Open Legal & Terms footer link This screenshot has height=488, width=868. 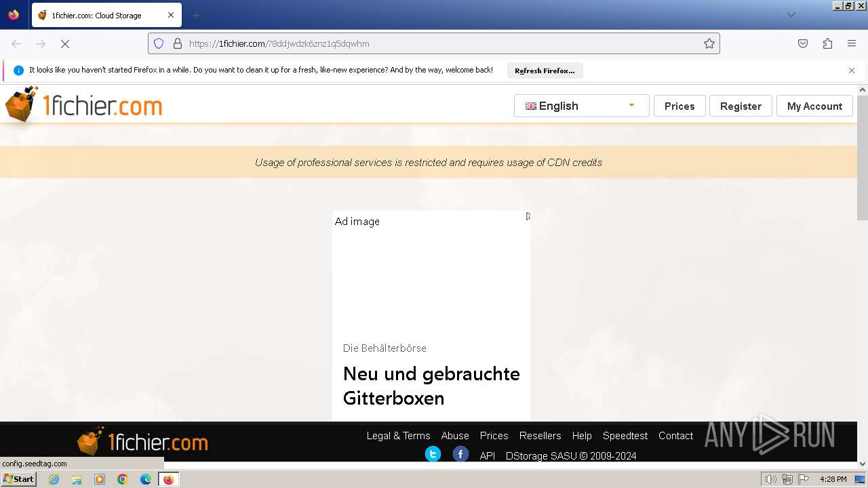(x=398, y=436)
